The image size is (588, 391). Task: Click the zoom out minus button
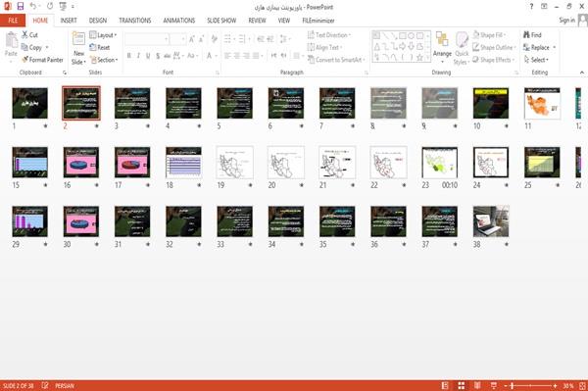point(506,385)
